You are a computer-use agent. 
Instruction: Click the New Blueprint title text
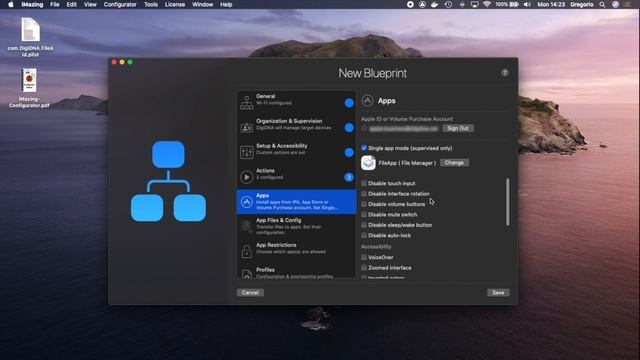click(372, 73)
